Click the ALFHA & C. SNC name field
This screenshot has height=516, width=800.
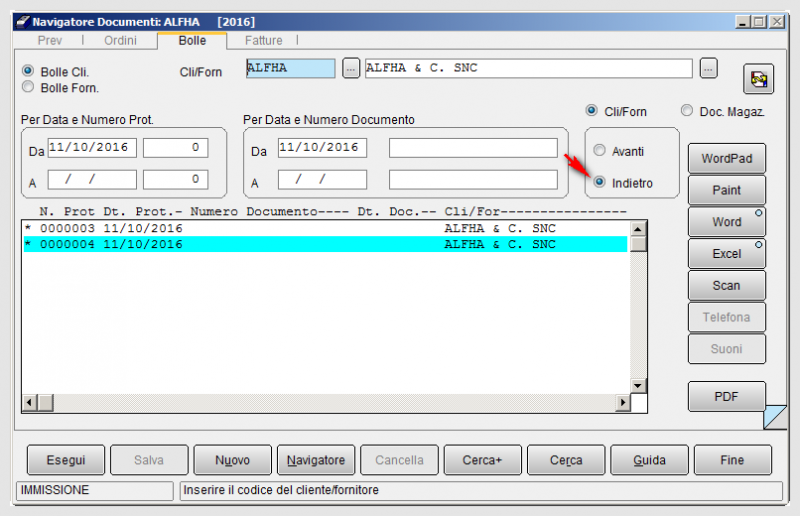click(529, 68)
